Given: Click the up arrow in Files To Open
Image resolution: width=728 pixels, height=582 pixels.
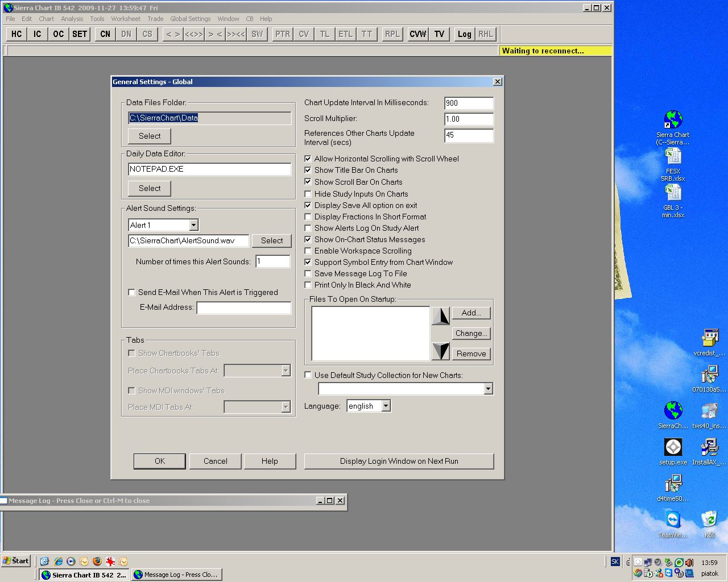Looking at the screenshot, I should click(440, 316).
